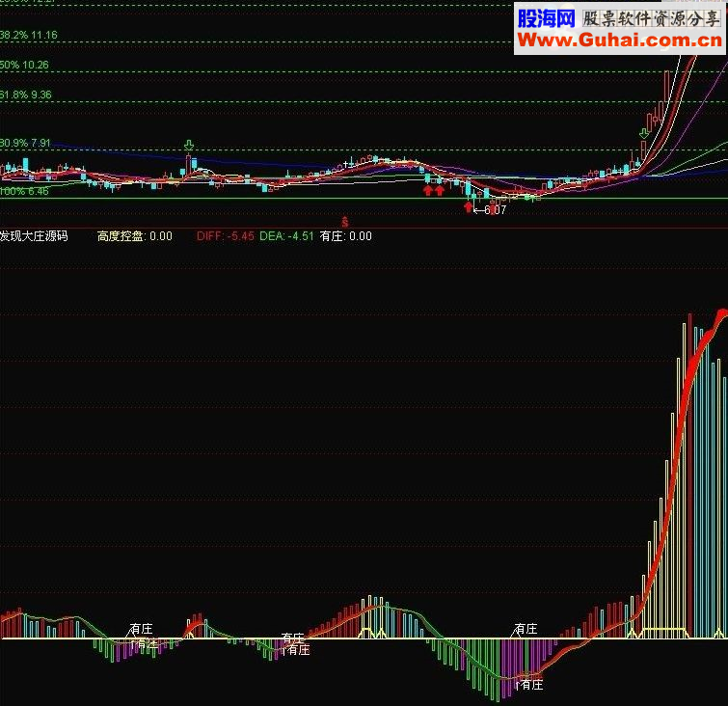Image resolution: width=728 pixels, height=706 pixels.
Task: Select the green down arrow above the early price spike
Action: pyautogui.click(x=188, y=145)
